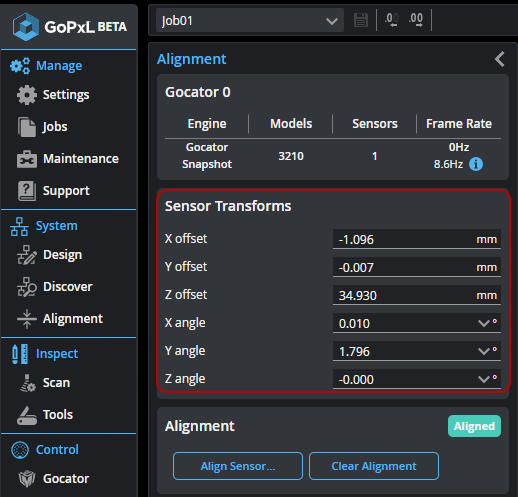
Task: Click the increase decimal places icon
Action: (x=416, y=20)
